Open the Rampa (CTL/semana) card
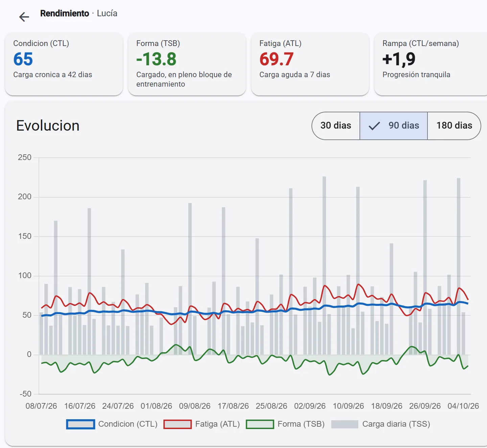The width and height of the screenshot is (487, 448). [431, 64]
